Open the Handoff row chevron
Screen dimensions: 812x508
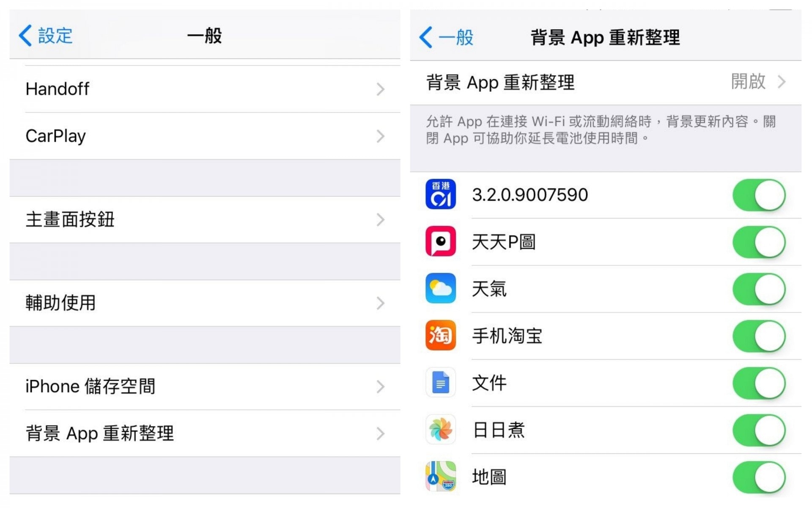380,89
